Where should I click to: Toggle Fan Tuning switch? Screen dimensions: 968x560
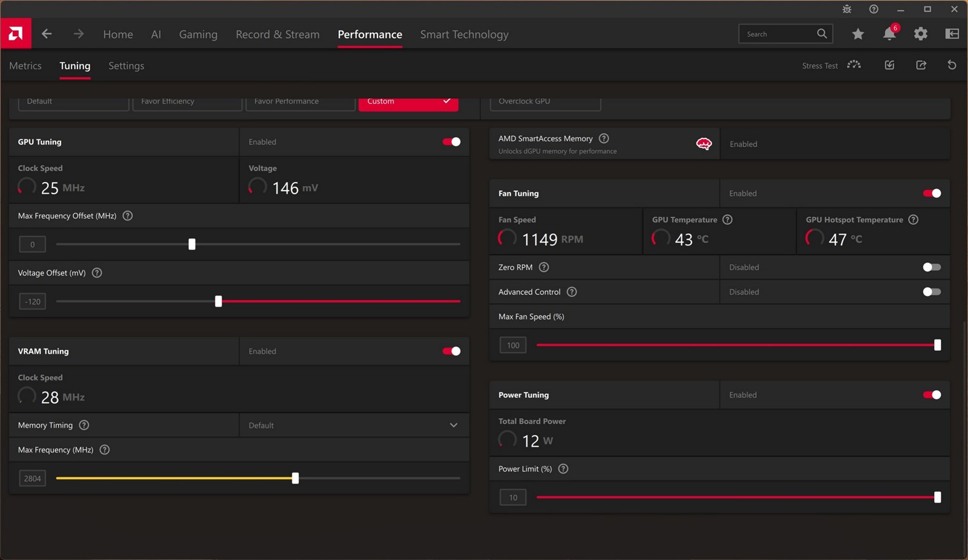pos(932,194)
